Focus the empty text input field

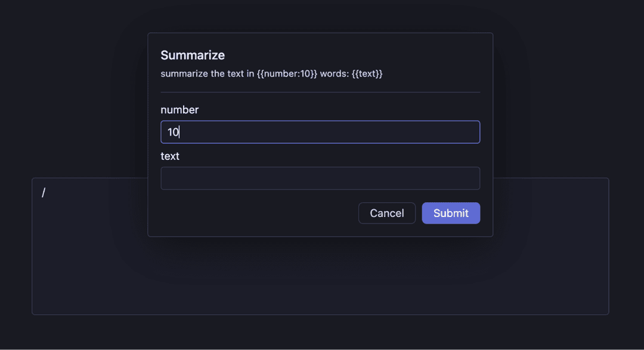coord(320,178)
